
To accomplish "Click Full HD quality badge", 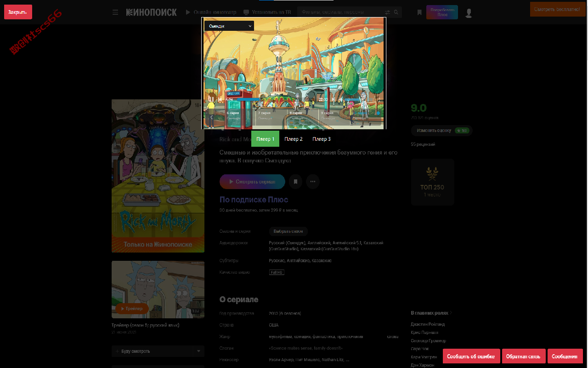I will click(277, 272).
